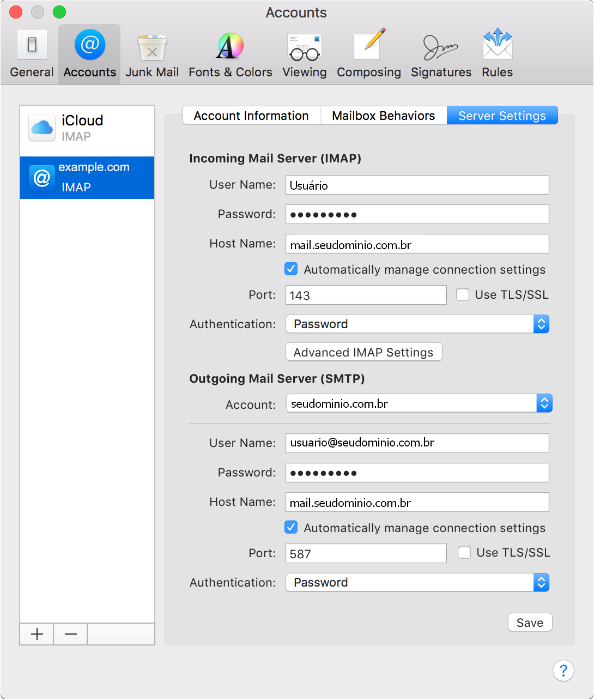Click the outgoing Port field showing 587
Screen dimensions: 594x700
366,553
